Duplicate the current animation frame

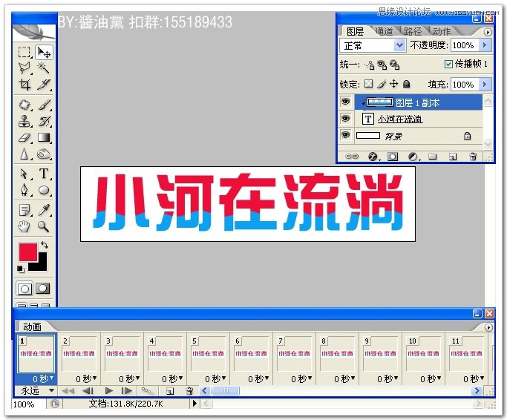(x=170, y=391)
